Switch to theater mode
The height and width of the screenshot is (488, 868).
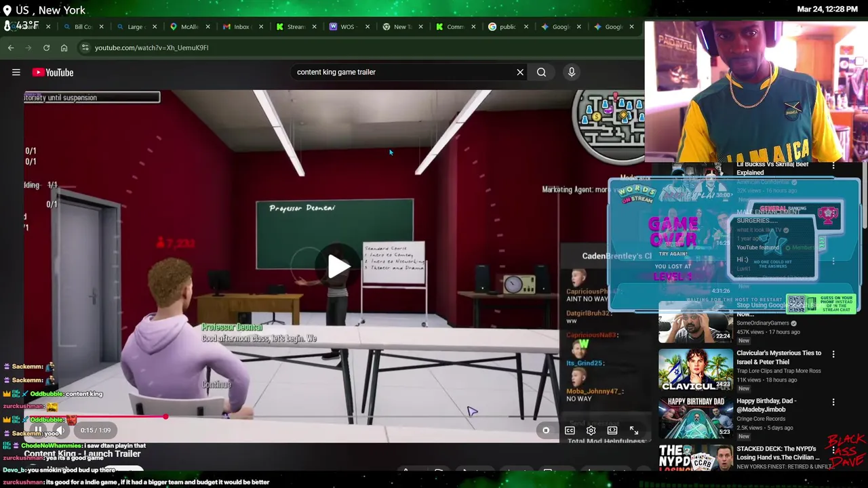612,430
